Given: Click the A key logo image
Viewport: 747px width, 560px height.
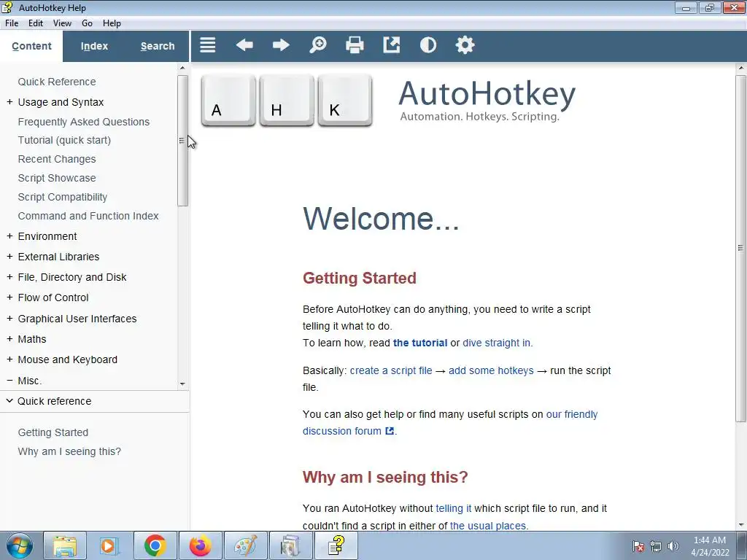Looking at the screenshot, I should coord(228,100).
